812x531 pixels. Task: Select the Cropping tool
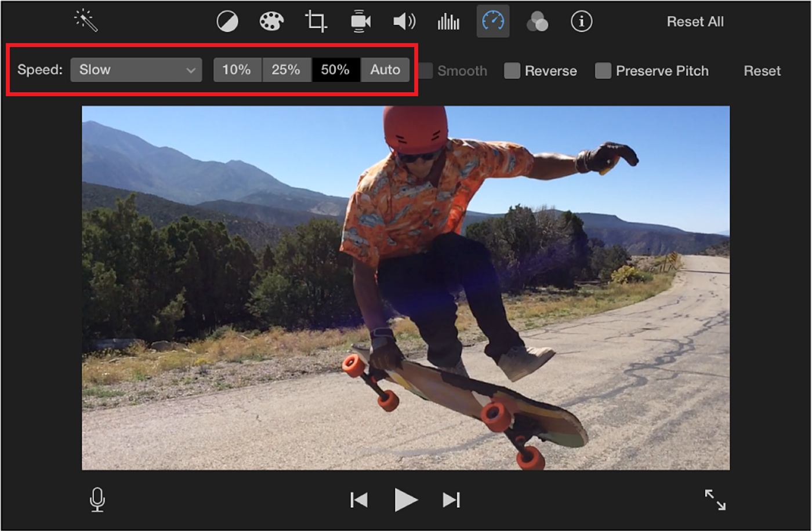pyautogui.click(x=316, y=21)
